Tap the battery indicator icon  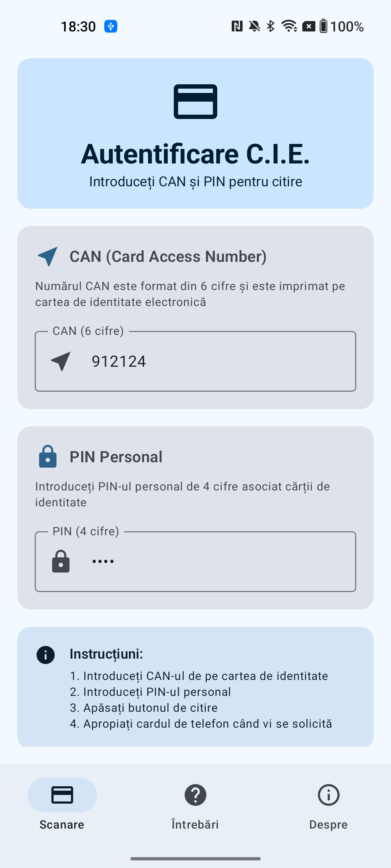pos(323,26)
